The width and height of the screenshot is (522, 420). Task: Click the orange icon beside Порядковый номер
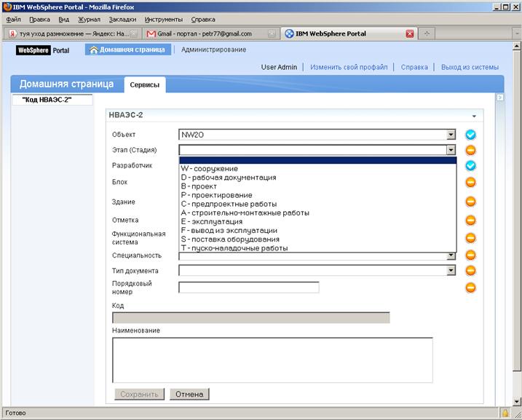tap(470, 288)
